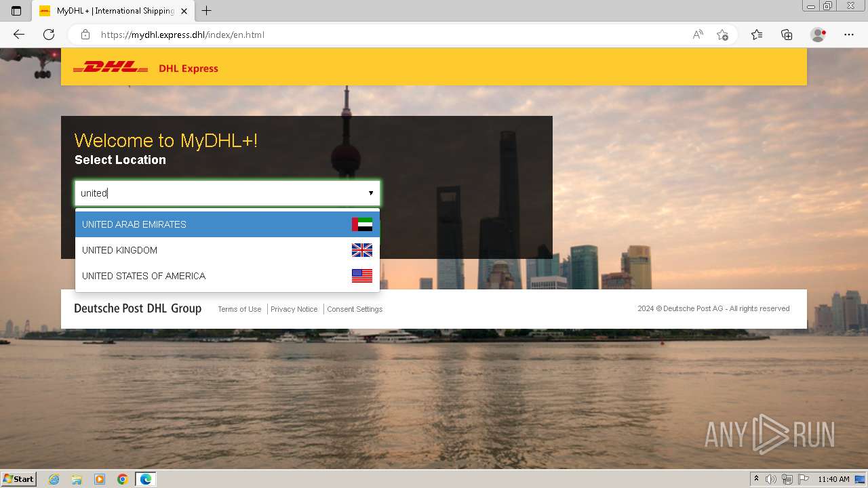Open the Windows Start button
868x488 pixels.
pos(19,479)
